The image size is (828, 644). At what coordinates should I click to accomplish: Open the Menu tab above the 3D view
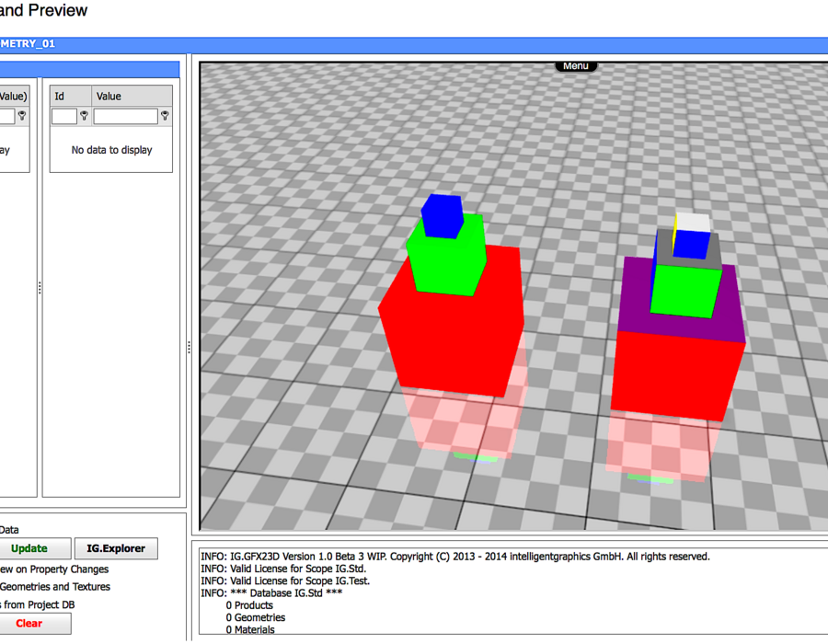tap(576, 66)
